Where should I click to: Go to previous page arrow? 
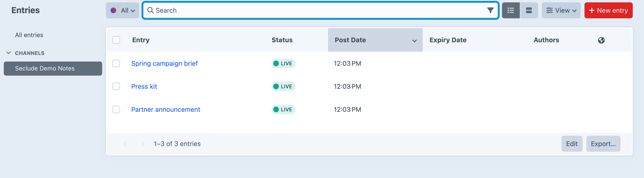tap(125, 144)
